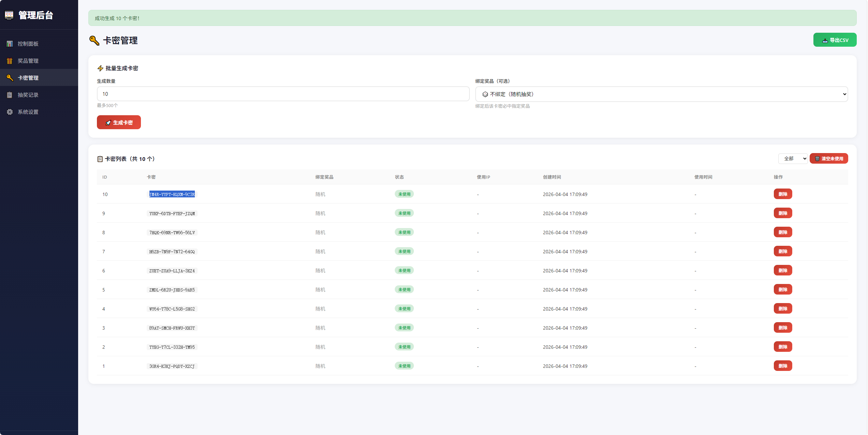The image size is (868, 435).
Task: Click the key icon beside 卡密管理 menu
Action: 10,78
